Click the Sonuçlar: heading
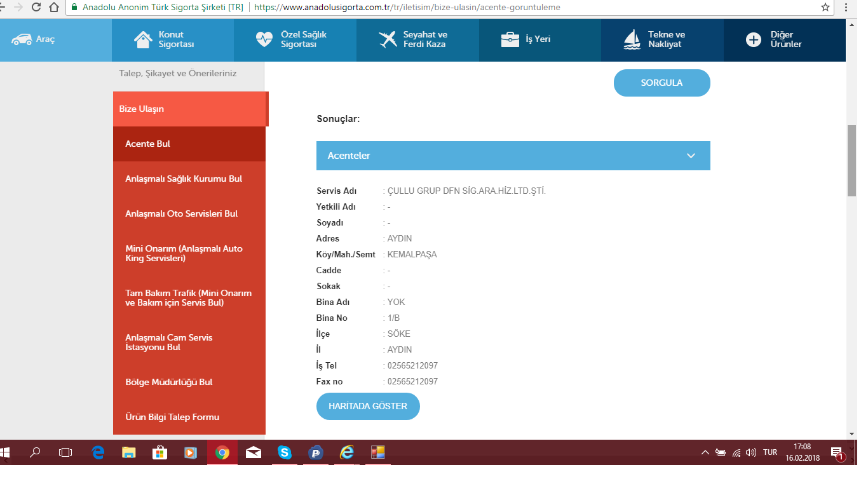 tap(338, 118)
